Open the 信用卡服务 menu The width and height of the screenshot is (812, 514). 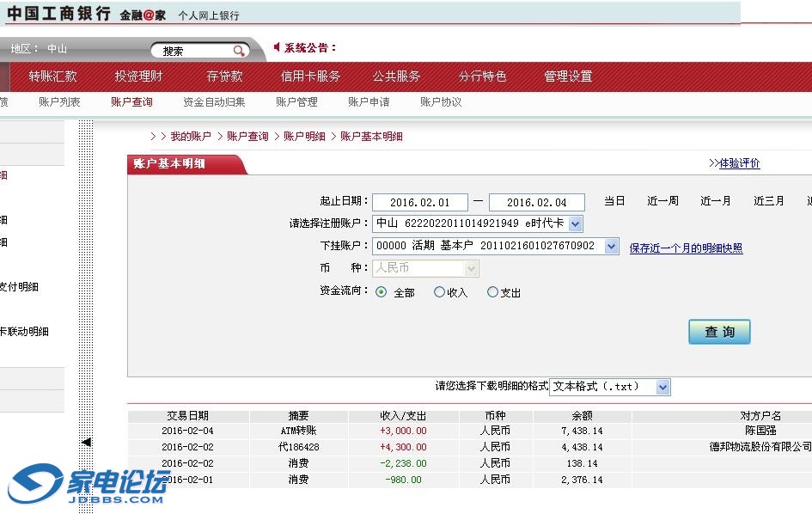click(310, 76)
